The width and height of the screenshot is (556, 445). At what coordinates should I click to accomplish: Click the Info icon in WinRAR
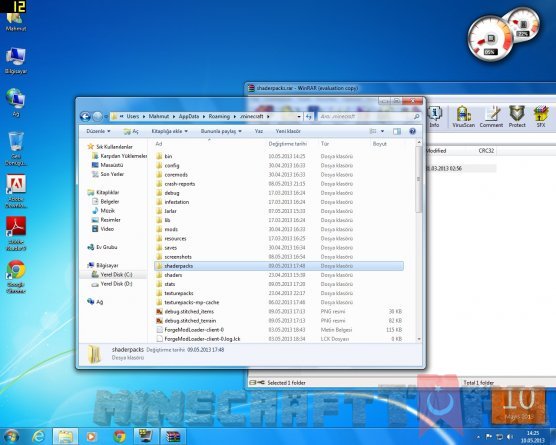[434, 117]
